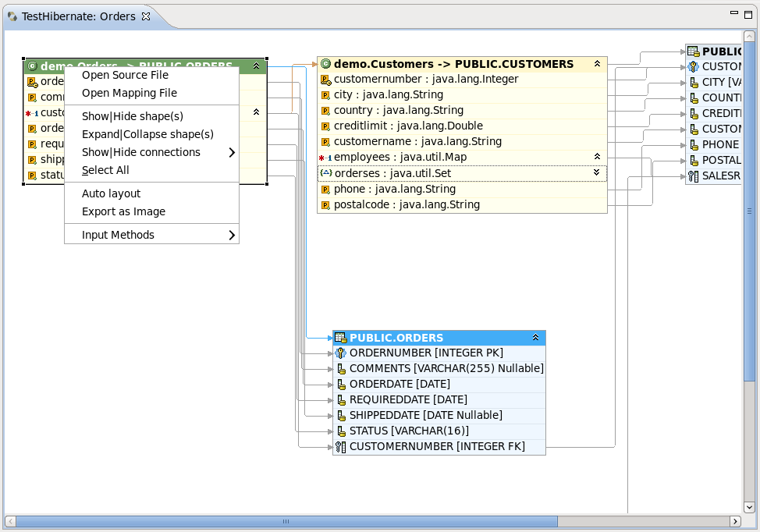Collapse the PUBLIC.ORDERS shape via header chevron

coord(536,337)
